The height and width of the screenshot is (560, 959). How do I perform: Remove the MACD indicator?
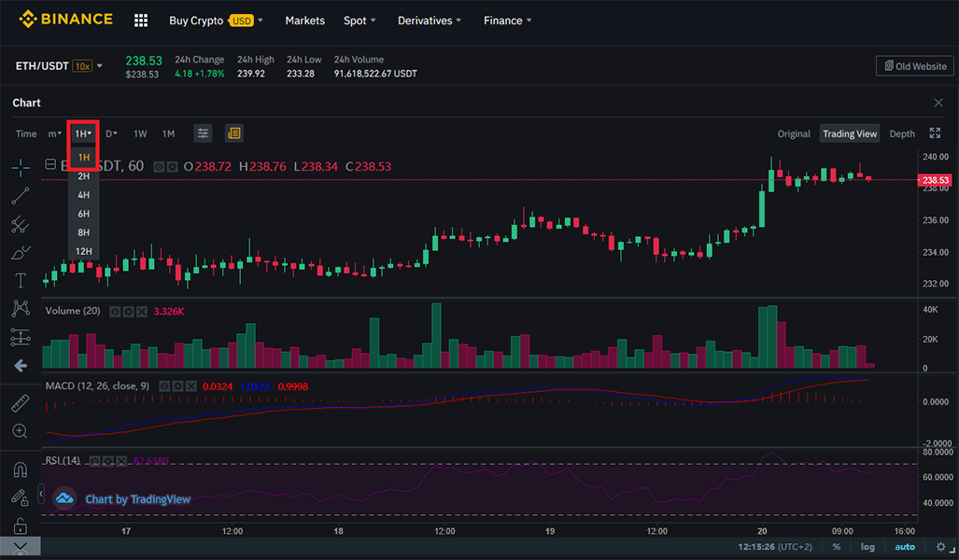click(x=190, y=386)
